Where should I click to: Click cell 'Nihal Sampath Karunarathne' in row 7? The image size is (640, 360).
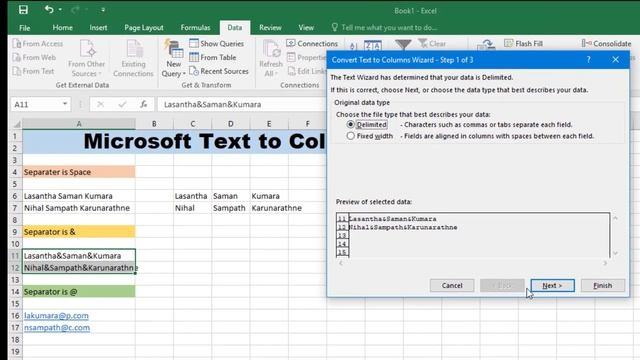tap(79, 208)
